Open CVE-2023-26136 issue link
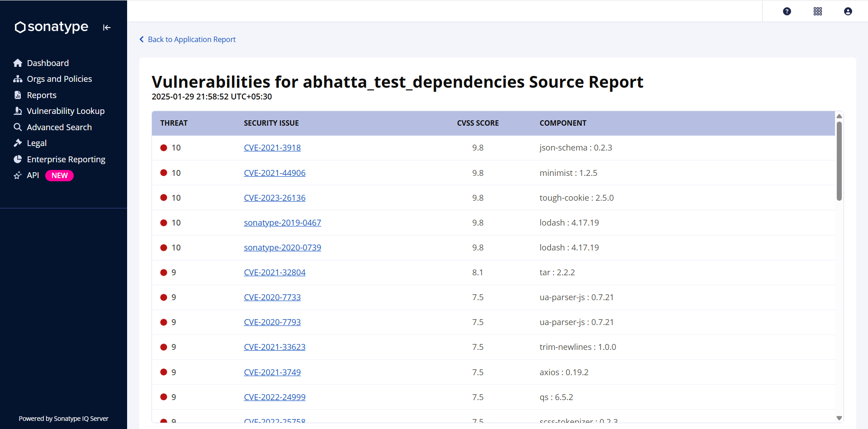Image resolution: width=868 pixels, height=429 pixels. [x=275, y=198]
